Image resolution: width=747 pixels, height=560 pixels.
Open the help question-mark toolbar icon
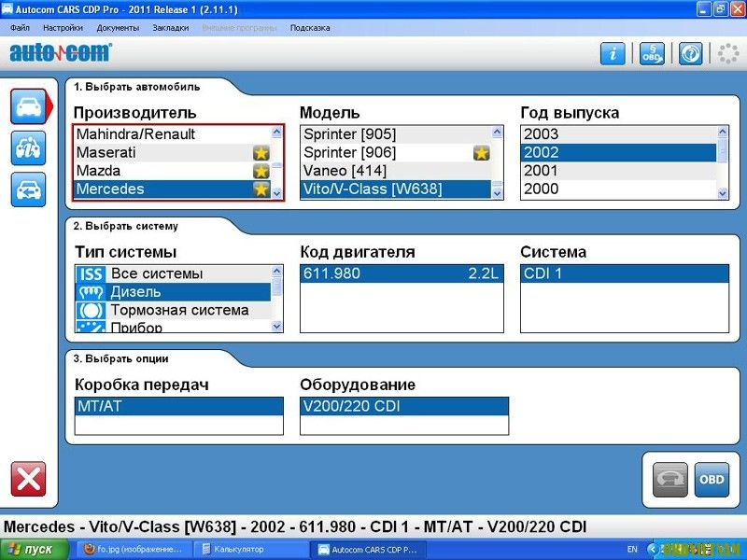(x=690, y=53)
